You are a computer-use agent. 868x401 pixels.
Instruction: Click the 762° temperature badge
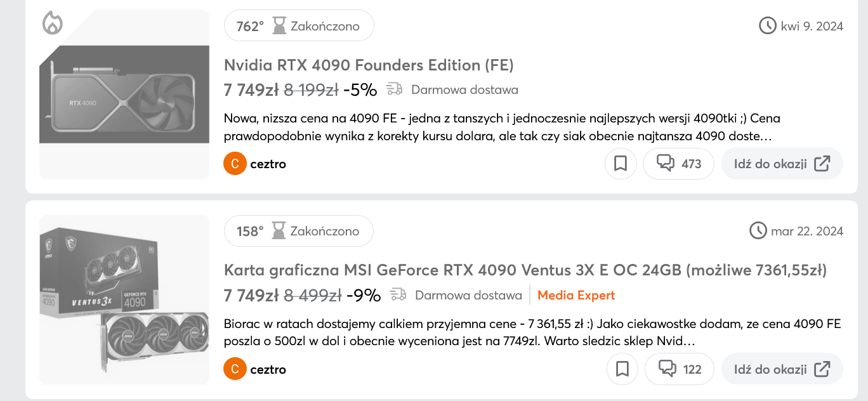click(x=250, y=26)
